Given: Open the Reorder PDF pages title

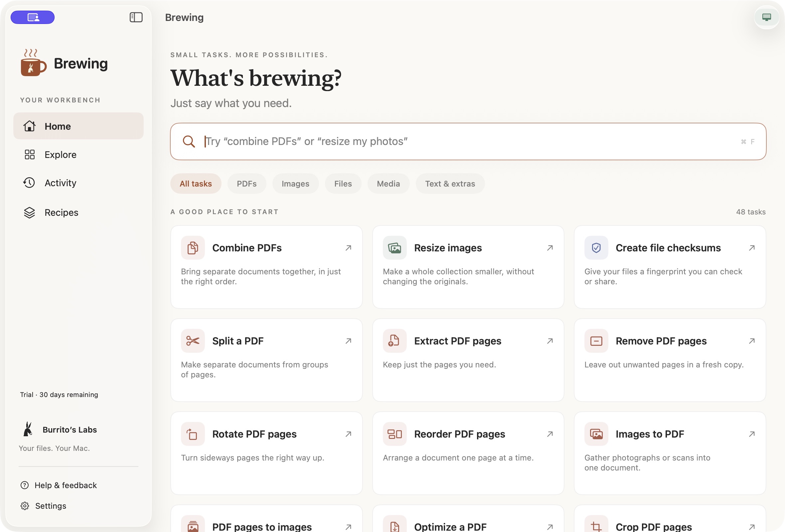Looking at the screenshot, I should coord(459,434).
